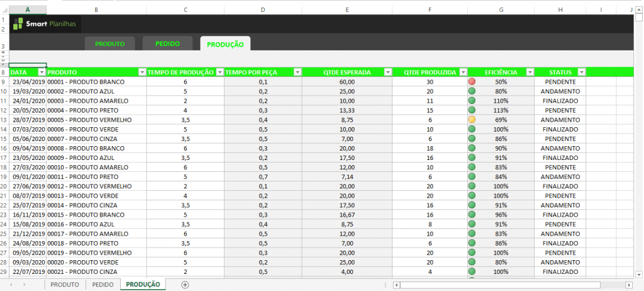The width and height of the screenshot is (644, 291).
Task: Select date cell 28/07/2019
Action: click(28, 120)
